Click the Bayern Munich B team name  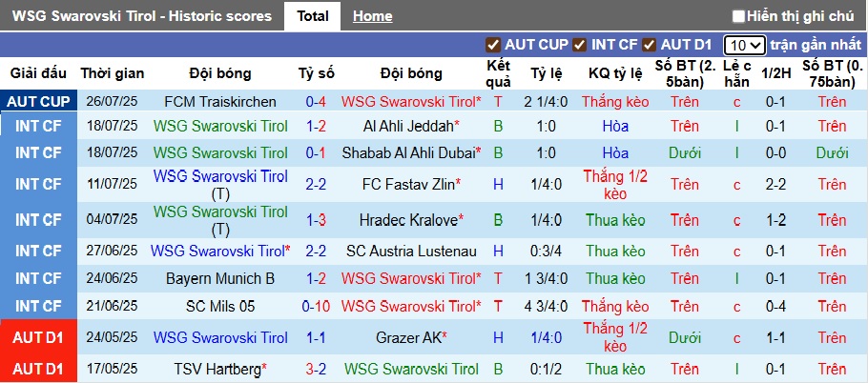[x=220, y=278]
